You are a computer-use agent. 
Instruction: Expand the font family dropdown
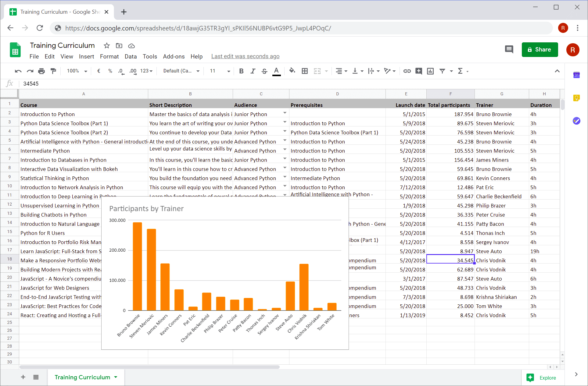pos(197,71)
